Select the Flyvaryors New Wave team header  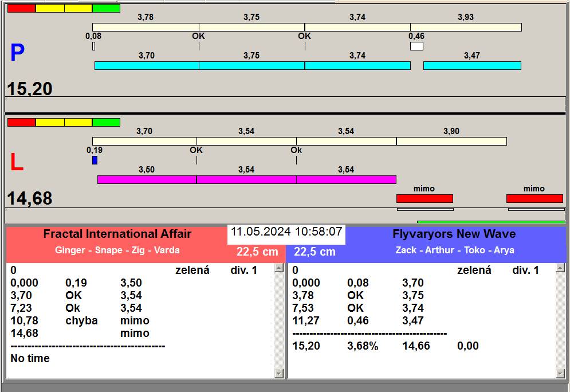click(x=454, y=234)
